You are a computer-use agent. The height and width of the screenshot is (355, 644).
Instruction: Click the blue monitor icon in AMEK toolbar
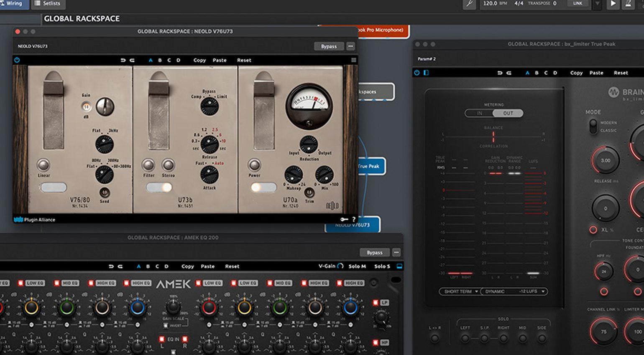[399, 266]
